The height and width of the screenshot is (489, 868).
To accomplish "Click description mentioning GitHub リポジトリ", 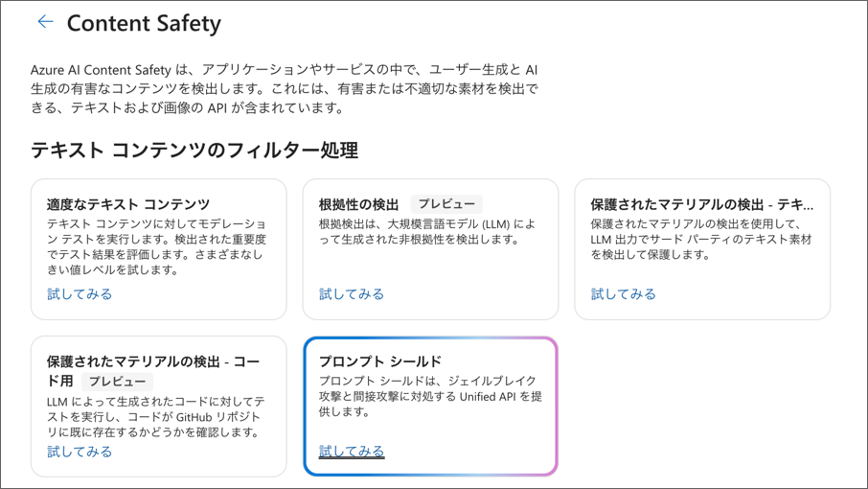I will (x=156, y=416).
